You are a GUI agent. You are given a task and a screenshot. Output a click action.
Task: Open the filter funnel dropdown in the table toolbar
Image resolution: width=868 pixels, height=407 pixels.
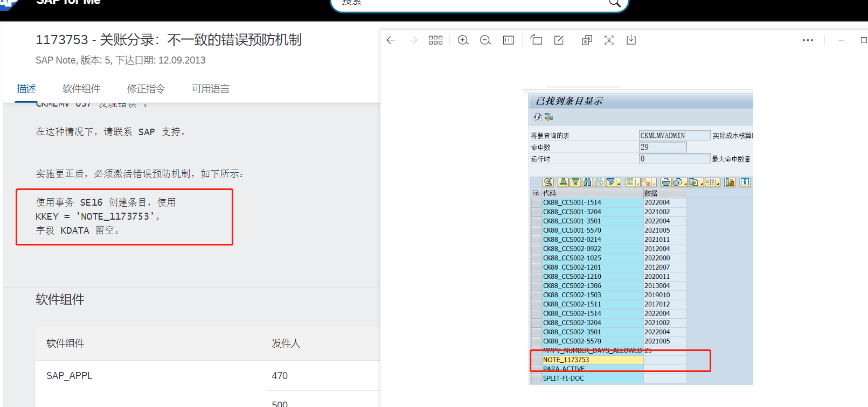click(614, 183)
